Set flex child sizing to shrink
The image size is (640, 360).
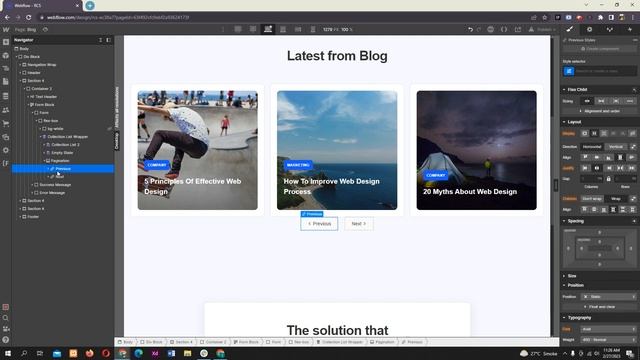tap(587, 101)
